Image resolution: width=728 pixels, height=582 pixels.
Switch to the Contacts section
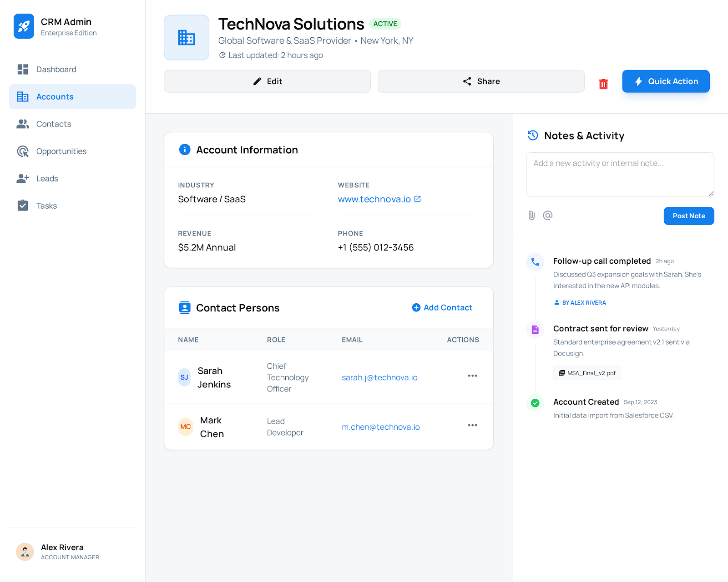pos(53,124)
